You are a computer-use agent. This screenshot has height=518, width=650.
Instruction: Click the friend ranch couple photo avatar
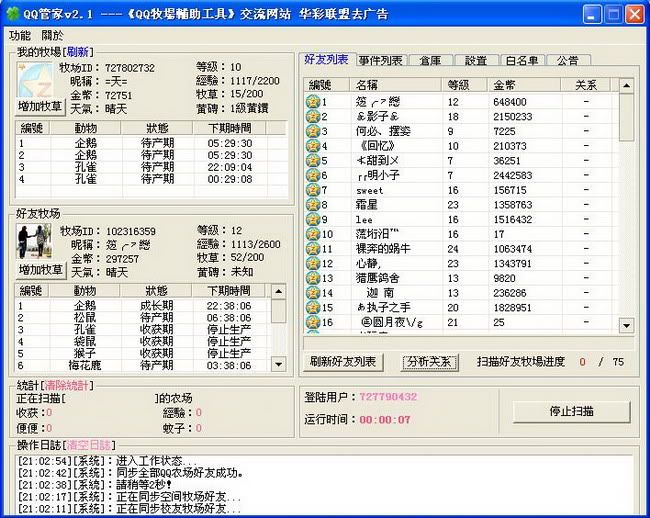pyautogui.click(x=34, y=242)
